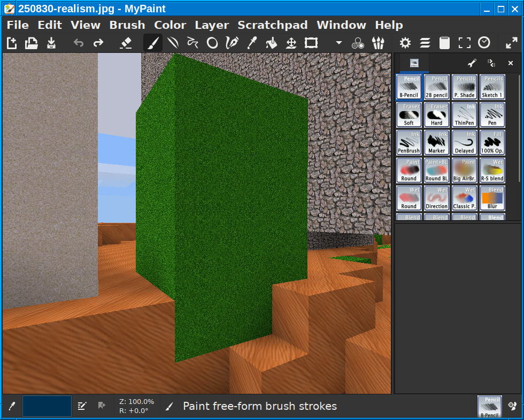Select the freehand paintbrush tool
This screenshot has width=524, height=420.
[152, 43]
